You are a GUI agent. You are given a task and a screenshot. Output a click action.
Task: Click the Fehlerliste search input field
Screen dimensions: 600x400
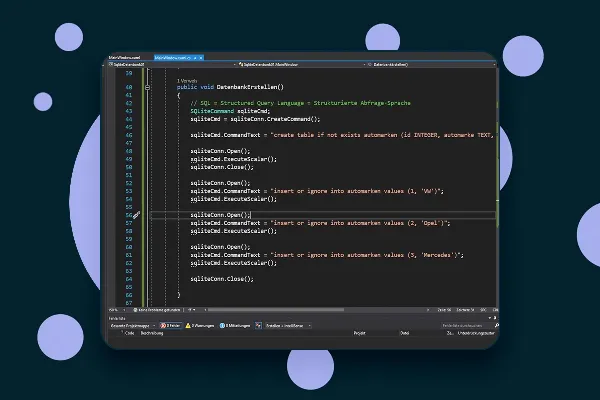(466, 326)
